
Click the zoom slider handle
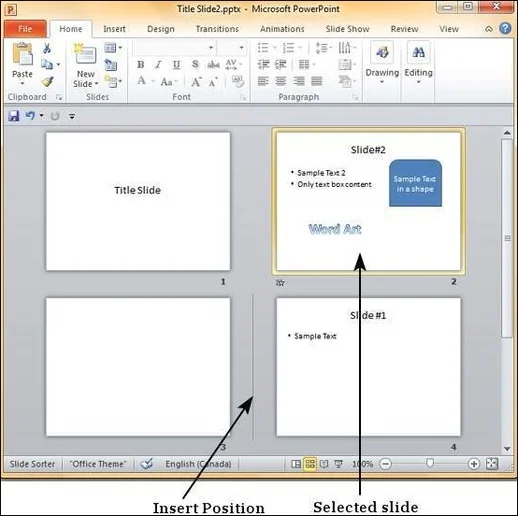pyautogui.click(x=430, y=463)
